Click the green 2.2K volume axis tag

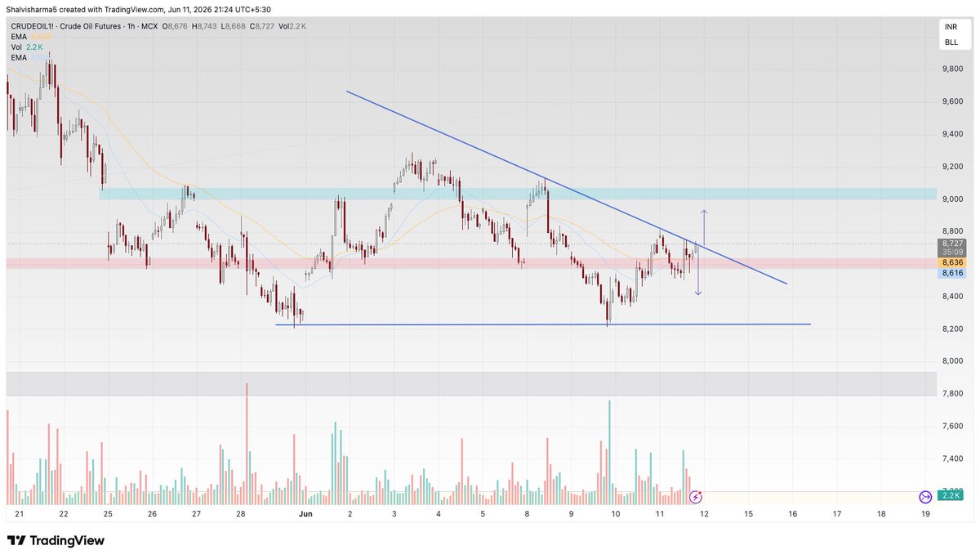pos(951,496)
